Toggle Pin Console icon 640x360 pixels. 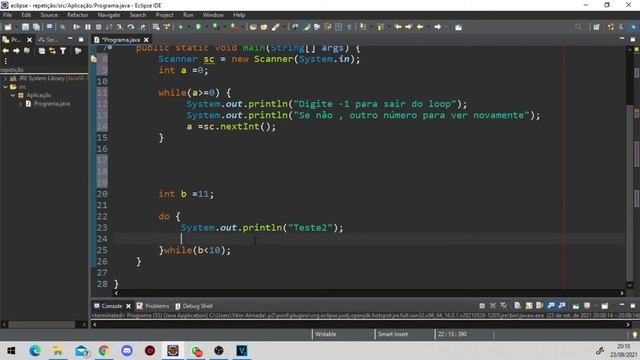coord(576,306)
